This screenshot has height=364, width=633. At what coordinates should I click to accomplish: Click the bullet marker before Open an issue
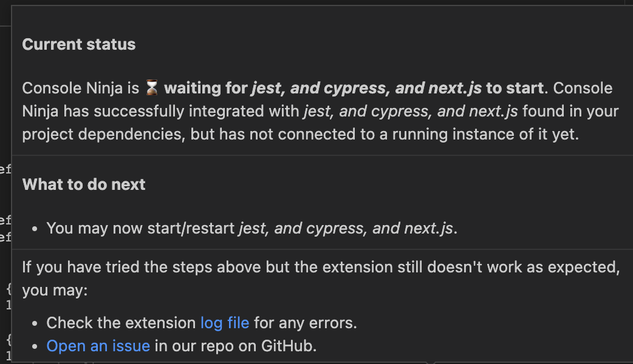(x=35, y=346)
